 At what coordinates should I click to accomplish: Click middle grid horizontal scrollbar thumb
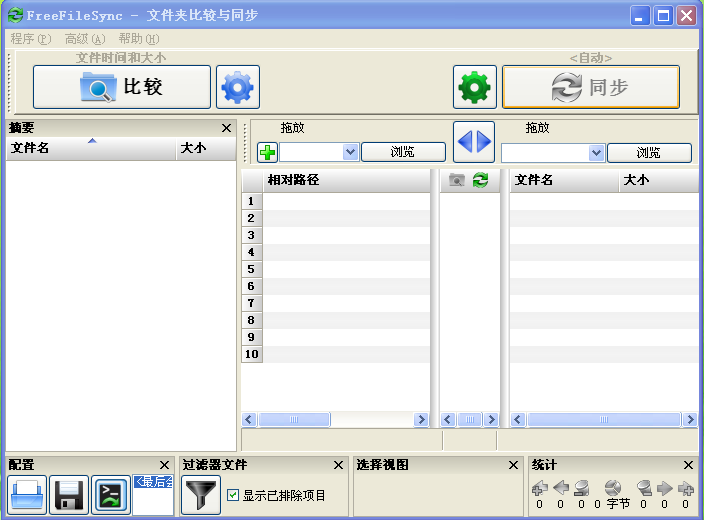point(470,419)
